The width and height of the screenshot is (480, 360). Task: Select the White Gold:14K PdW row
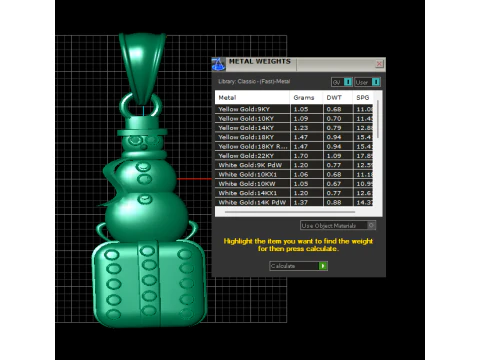point(294,202)
